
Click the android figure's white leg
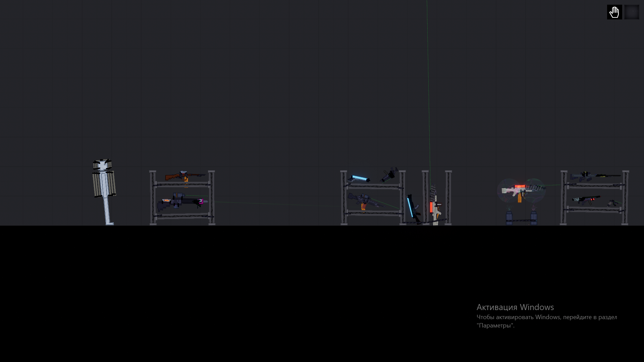tap(107, 209)
